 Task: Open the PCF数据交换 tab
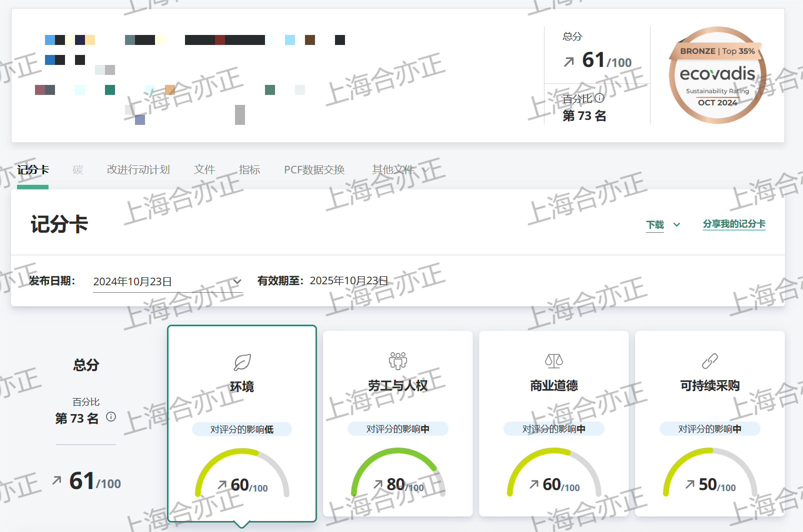point(314,170)
